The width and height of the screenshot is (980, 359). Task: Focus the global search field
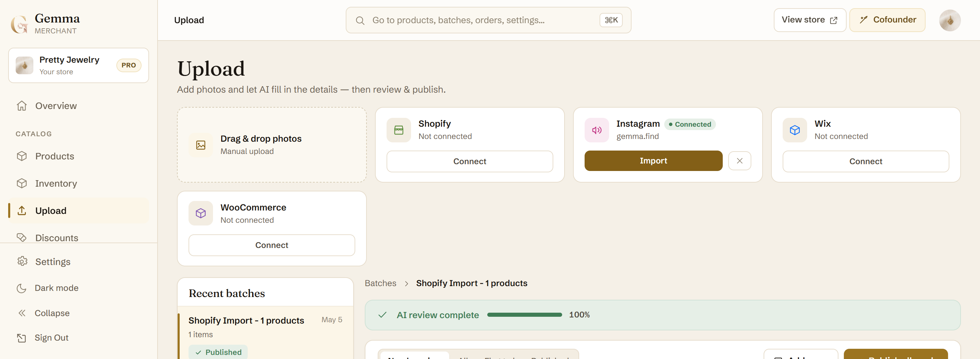coord(488,20)
